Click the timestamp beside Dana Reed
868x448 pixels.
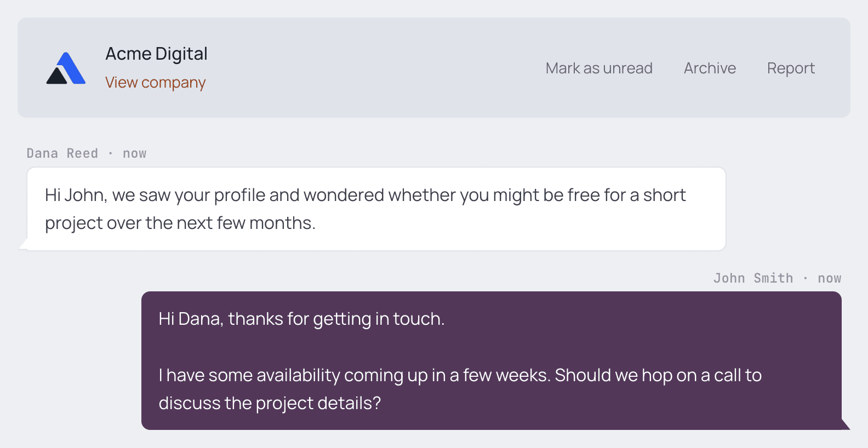click(x=135, y=154)
